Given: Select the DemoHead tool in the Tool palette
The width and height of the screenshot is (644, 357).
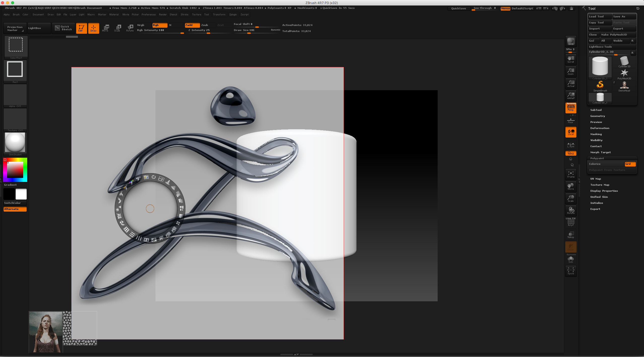Looking at the screenshot, I should pyautogui.click(x=624, y=86).
